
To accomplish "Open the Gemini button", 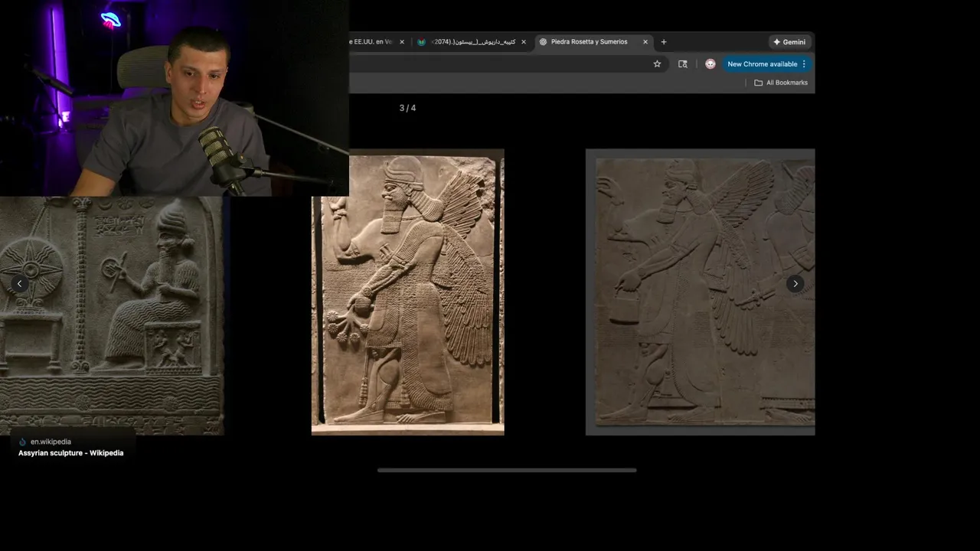I will tap(789, 42).
